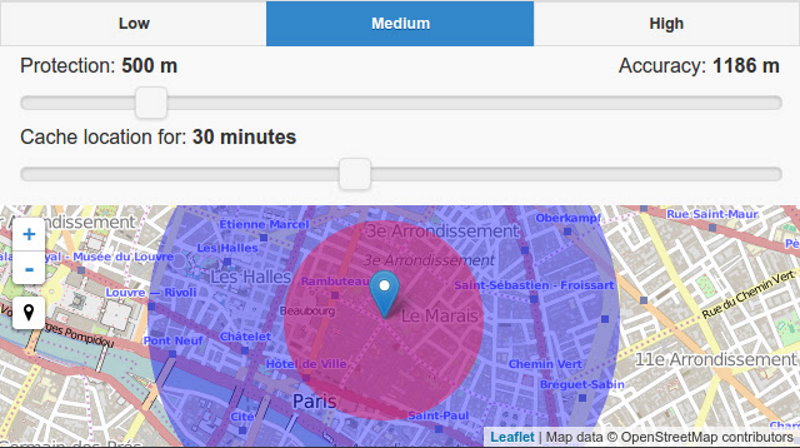The width and height of the screenshot is (800, 448).
Task: Click the Rue Saint-Maur station label
Action: point(712,214)
